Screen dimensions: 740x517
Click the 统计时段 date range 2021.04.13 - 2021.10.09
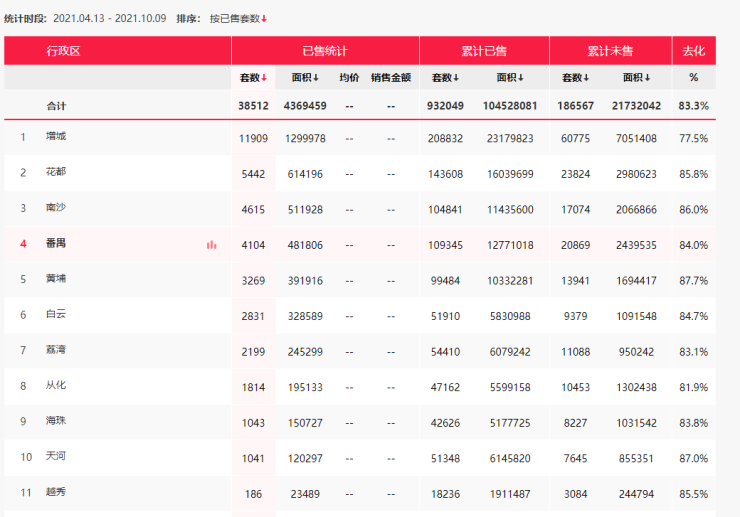(110, 18)
